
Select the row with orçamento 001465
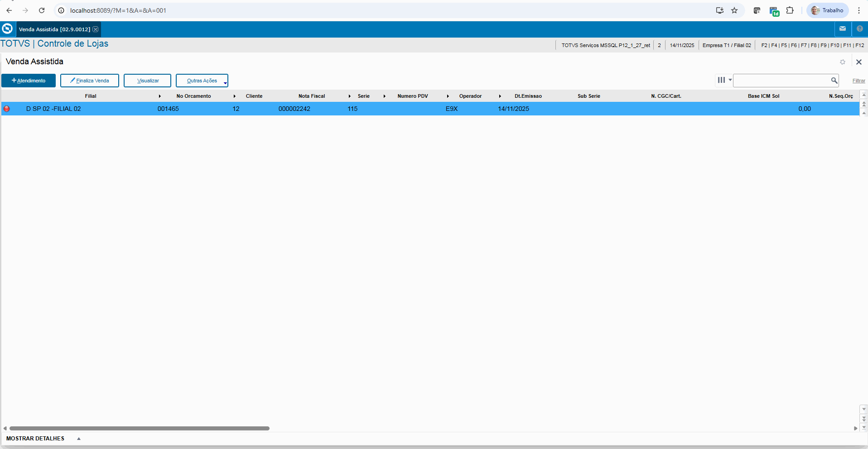[430, 109]
